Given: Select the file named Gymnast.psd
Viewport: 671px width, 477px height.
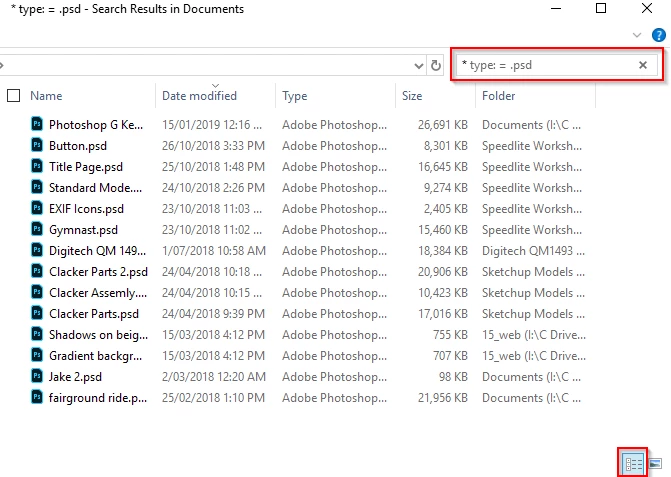Looking at the screenshot, I should coord(83,230).
